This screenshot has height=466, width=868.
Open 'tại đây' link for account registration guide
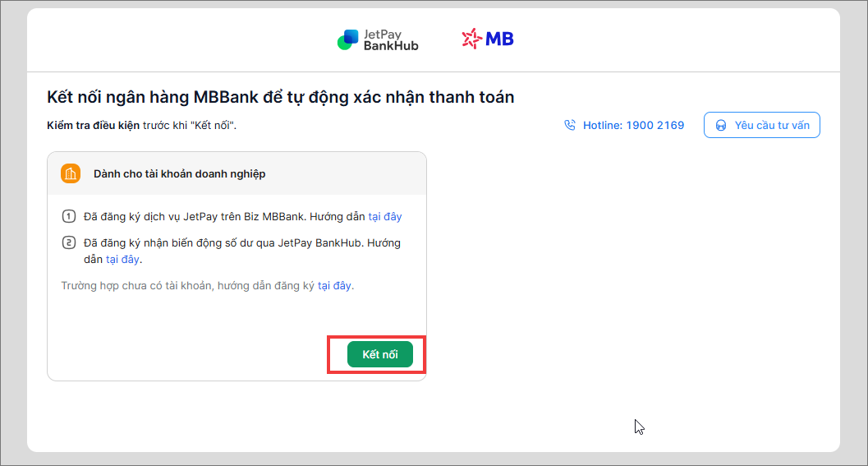[x=334, y=286]
